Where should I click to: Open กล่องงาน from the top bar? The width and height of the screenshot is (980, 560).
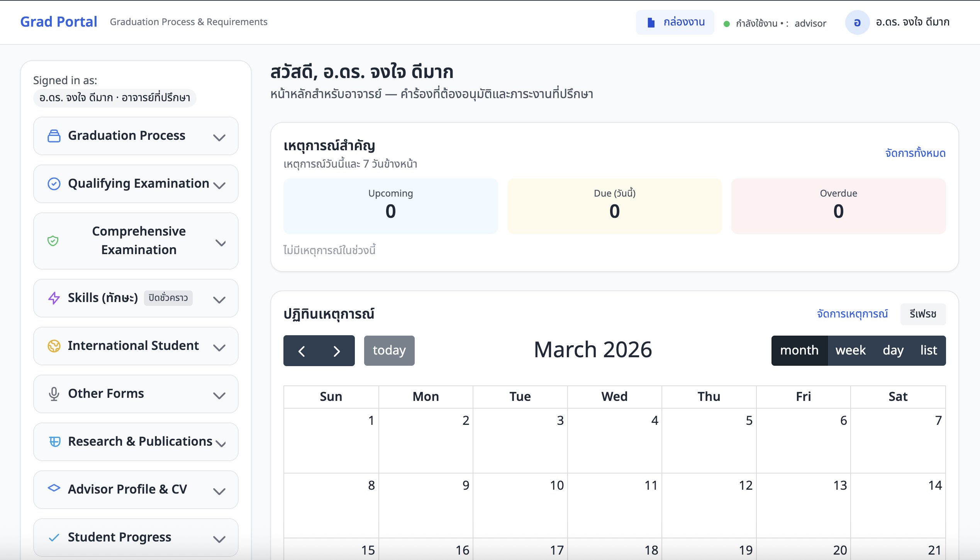[x=675, y=22]
